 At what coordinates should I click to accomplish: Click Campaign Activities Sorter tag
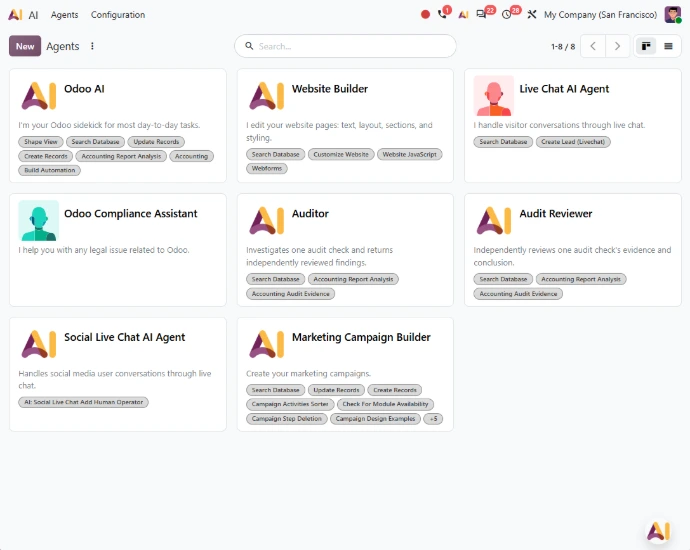[x=290, y=404]
